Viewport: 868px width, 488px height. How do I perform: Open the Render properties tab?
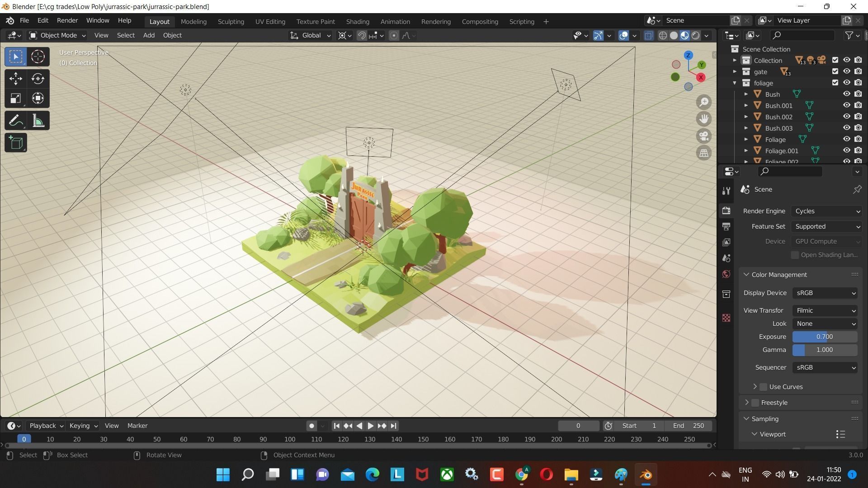pos(726,211)
